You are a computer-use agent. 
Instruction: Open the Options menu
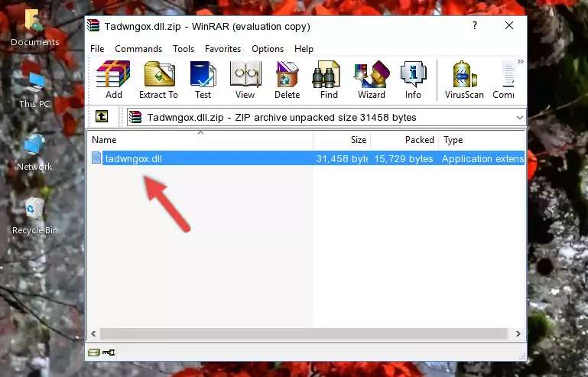(x=268, y=49)
